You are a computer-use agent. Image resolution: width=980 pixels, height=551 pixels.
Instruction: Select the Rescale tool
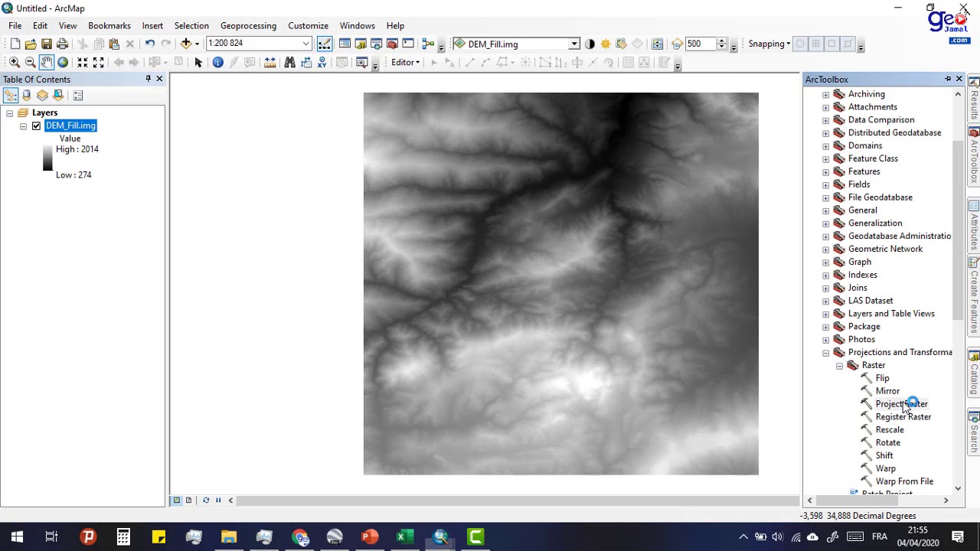pyautogui.click(x=890, y=430)
